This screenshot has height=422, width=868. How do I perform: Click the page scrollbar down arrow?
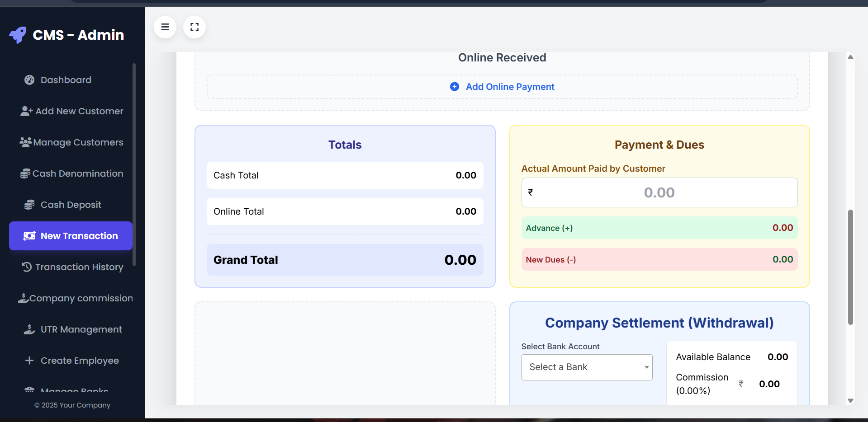(x=850, y=401)
